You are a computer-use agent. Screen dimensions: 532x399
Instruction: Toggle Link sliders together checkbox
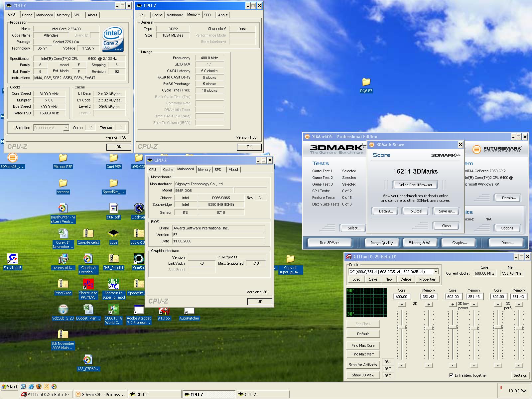451,375
